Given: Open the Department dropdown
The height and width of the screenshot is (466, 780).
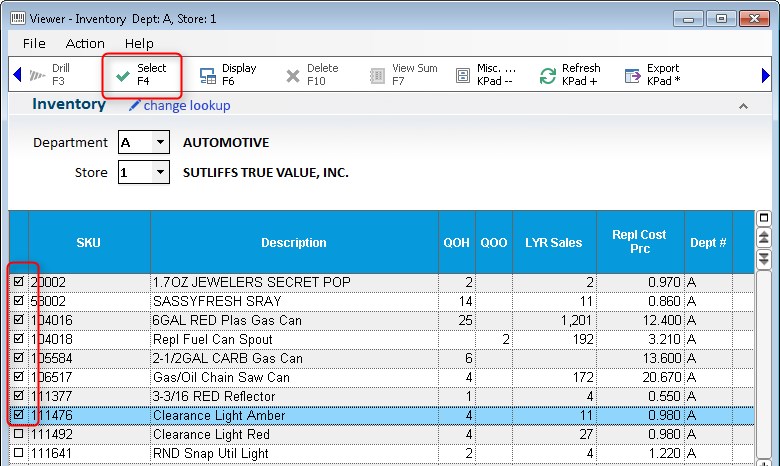Looking at the screenshot, I should [x=159, y=143].
